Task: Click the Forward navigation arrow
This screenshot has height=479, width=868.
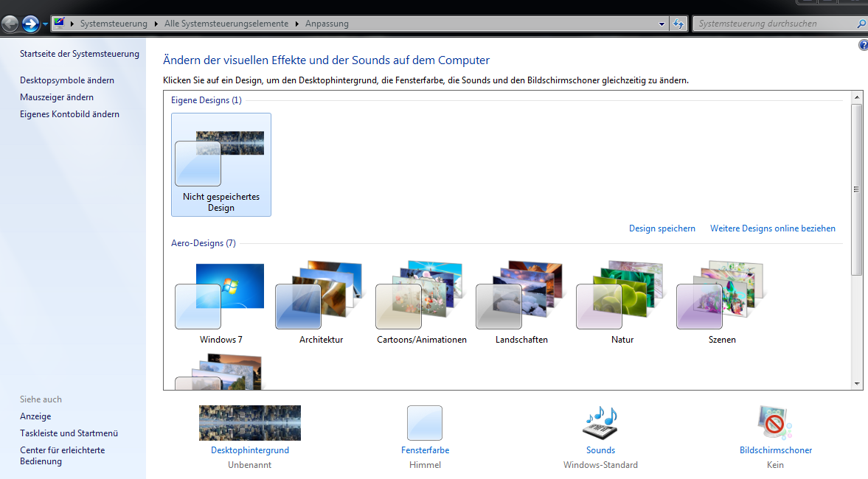Action: [30, 24]
